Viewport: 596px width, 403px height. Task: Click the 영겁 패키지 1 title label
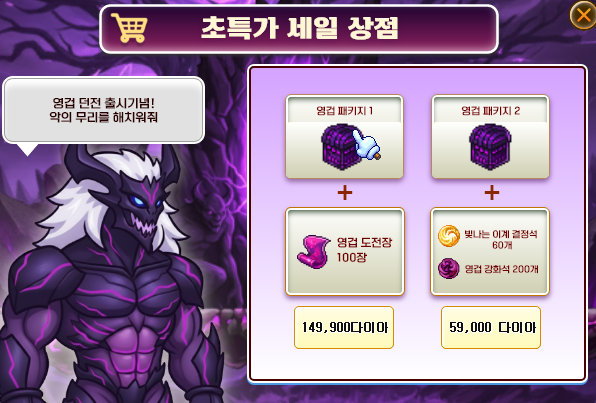coord(344,111)
